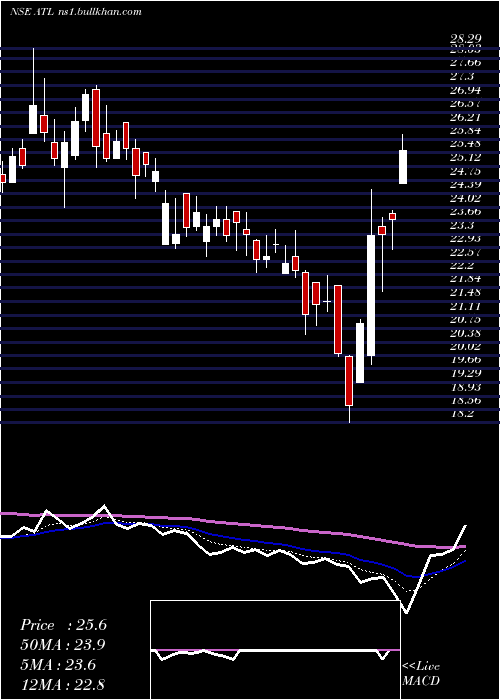Click the 24.75 price axis label
The height and width of the screenshot is (700, 500).
click(466, 171)
